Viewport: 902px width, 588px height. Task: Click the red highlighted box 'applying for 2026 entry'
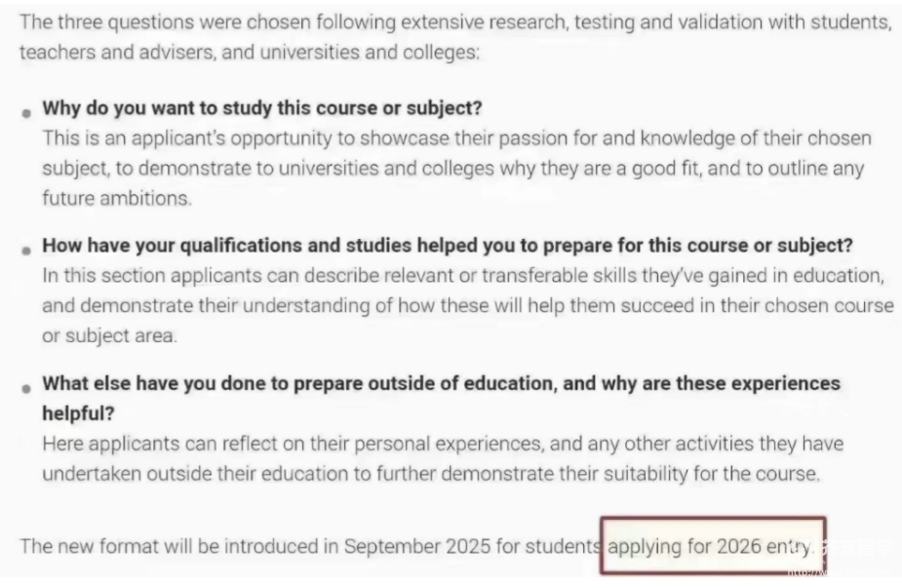[714, 545]
